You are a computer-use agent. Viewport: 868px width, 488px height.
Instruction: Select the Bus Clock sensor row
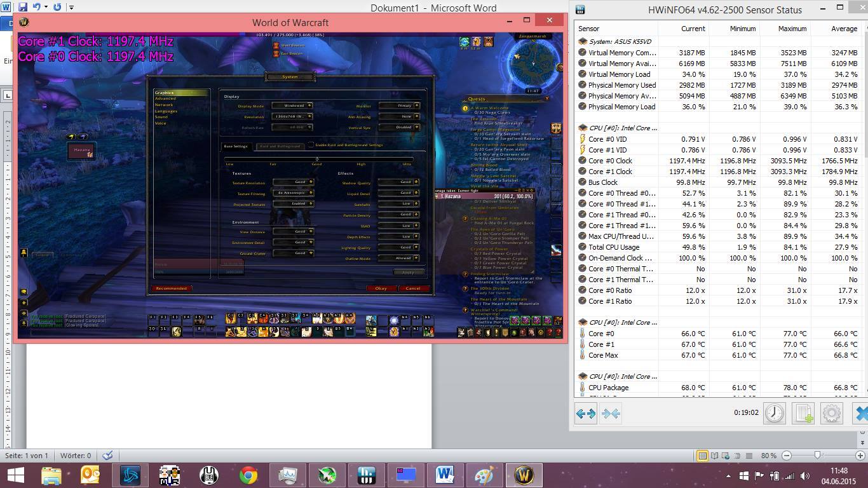(x=717, y=182)
